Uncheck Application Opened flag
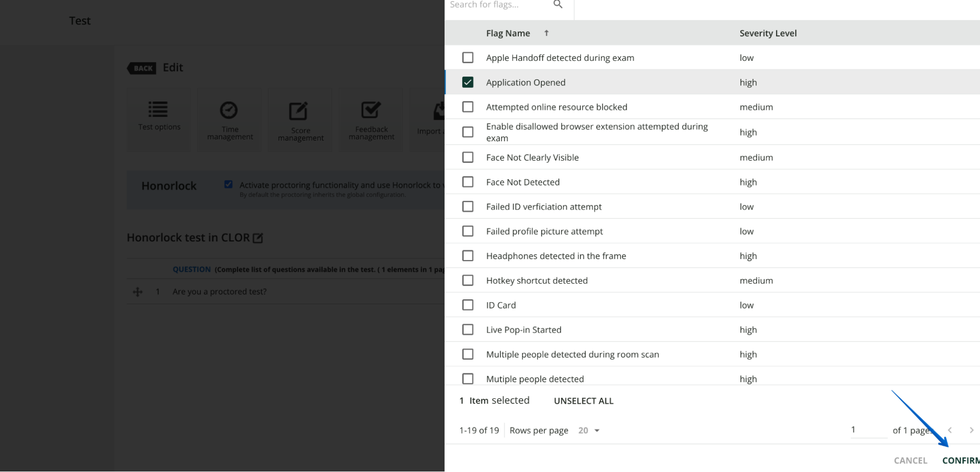Screen dimensions: 980x472 point(468,82)
